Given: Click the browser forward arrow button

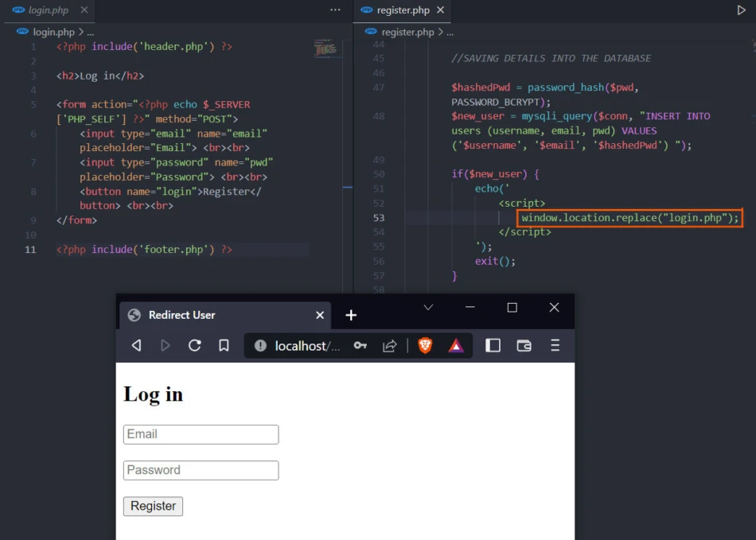Looking at the screenshot, I should [166, 345].
